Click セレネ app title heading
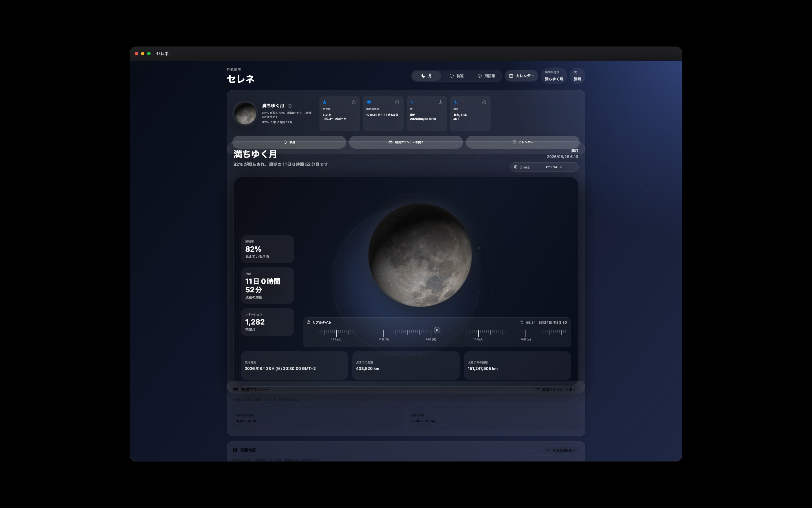Screen dimensions: 812x508 click(x=240, y=79)
